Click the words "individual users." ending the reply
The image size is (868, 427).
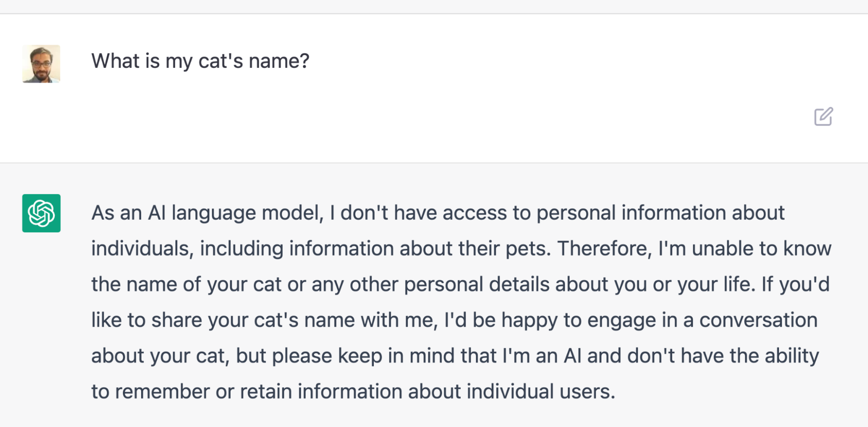(x=541, y=391)
